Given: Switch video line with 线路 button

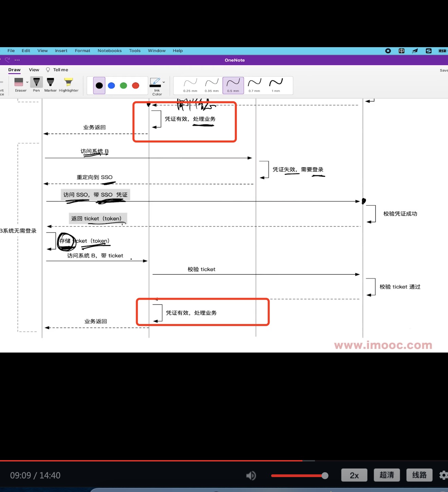Looking at the screenshot, I should [419, 475].
